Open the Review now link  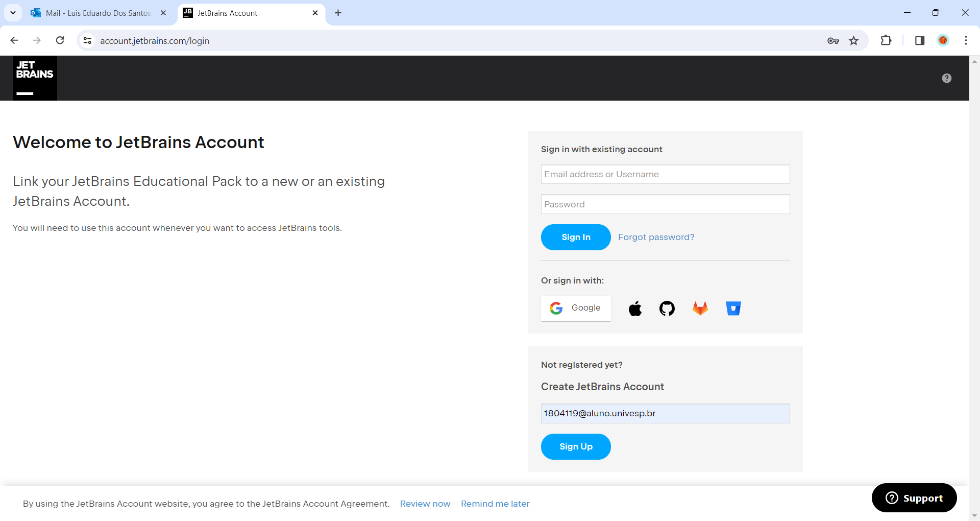[x=425, y=504]
